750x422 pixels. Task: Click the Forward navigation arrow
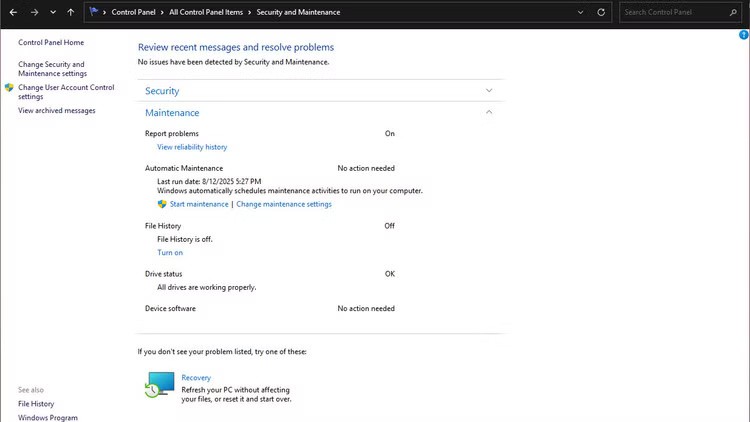pos(34,12)
